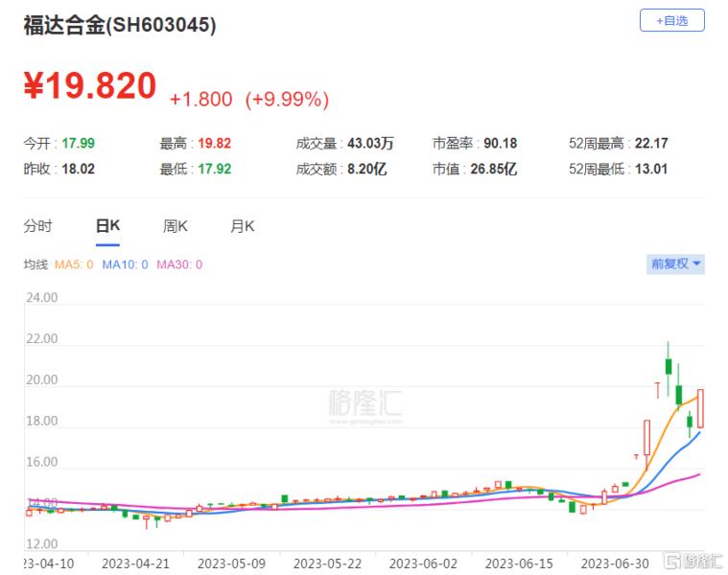This screenshot has height=575, width=728.
Task: Open the 周K weekly chart tab
Action: [175, 226]
